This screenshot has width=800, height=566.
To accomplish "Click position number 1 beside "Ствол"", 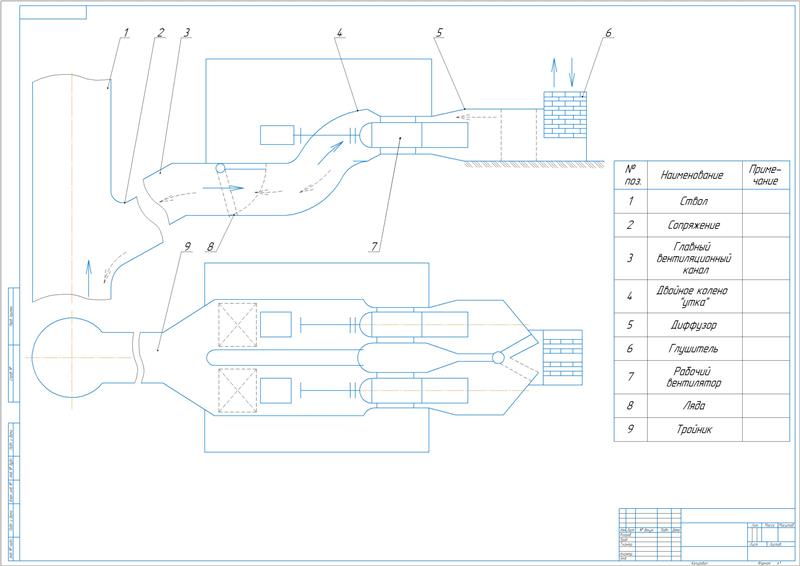I will [631, 202].
